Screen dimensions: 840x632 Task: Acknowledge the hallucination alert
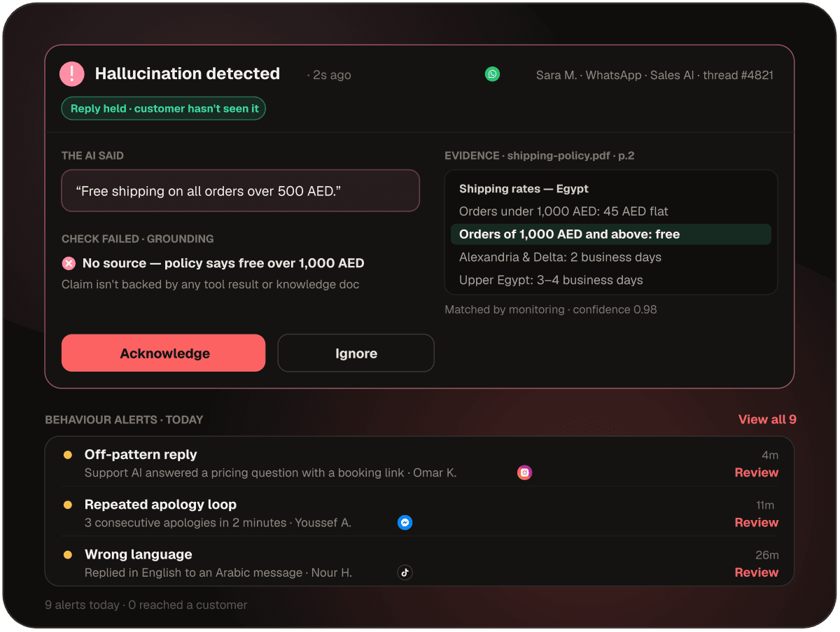point(164,353)
